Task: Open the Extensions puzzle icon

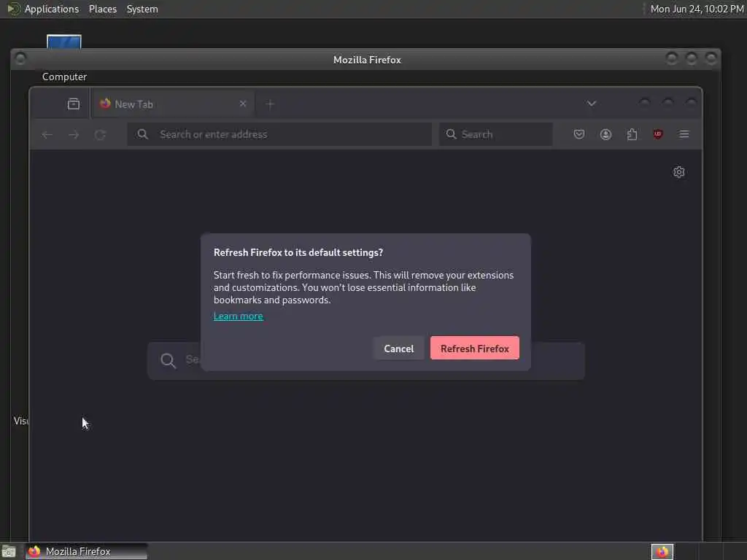Action: [632, 134]
